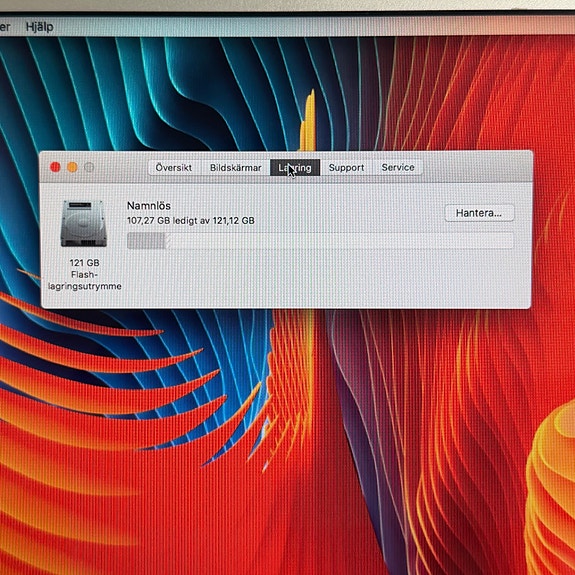Close the window with red button

(55, 167)
